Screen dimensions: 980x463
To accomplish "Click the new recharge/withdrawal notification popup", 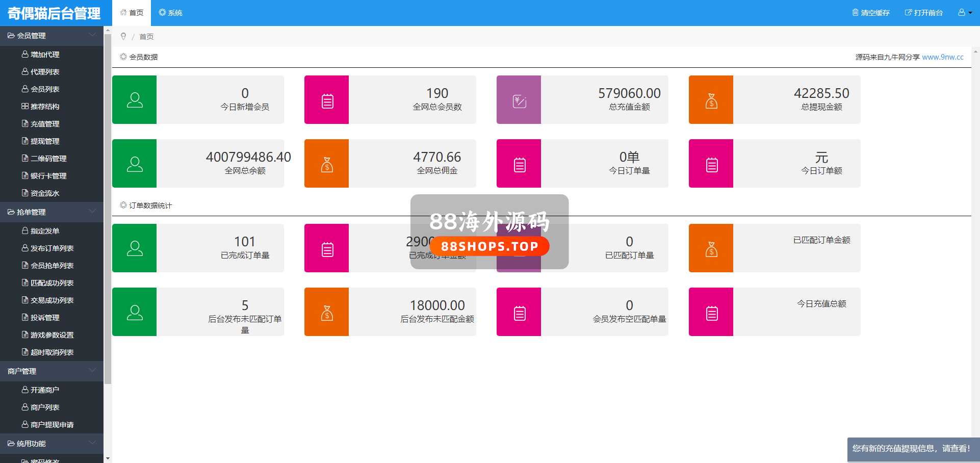I will pos(911,449).
